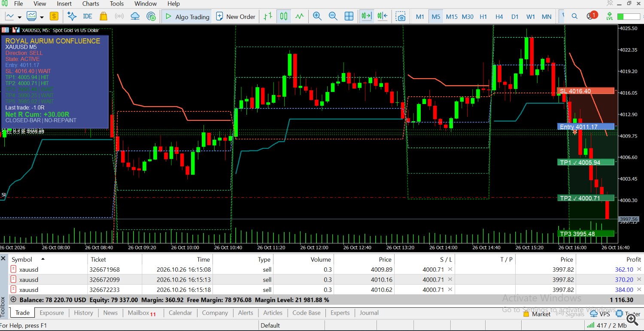Click the green LVL level icon
The image size is (644, 331).
pos(609,16)
